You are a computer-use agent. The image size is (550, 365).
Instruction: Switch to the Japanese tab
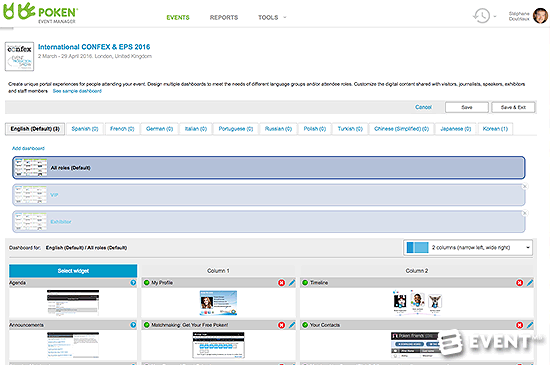455,129
